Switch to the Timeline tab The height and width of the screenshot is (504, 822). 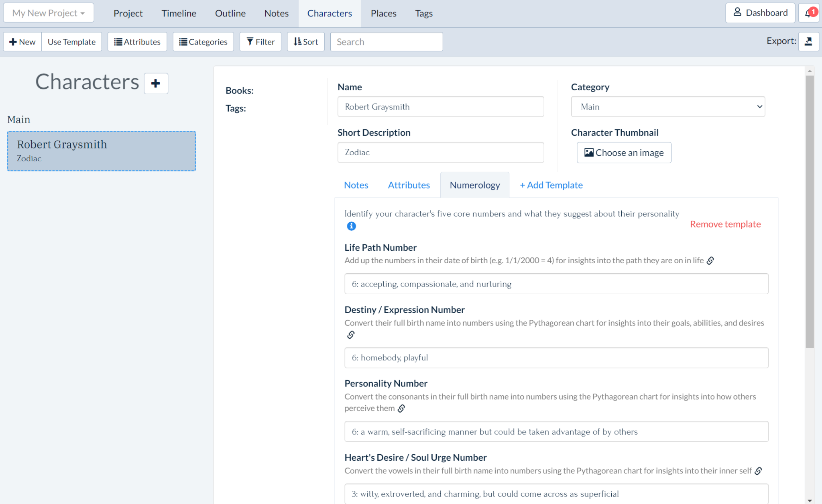[179, 13]
